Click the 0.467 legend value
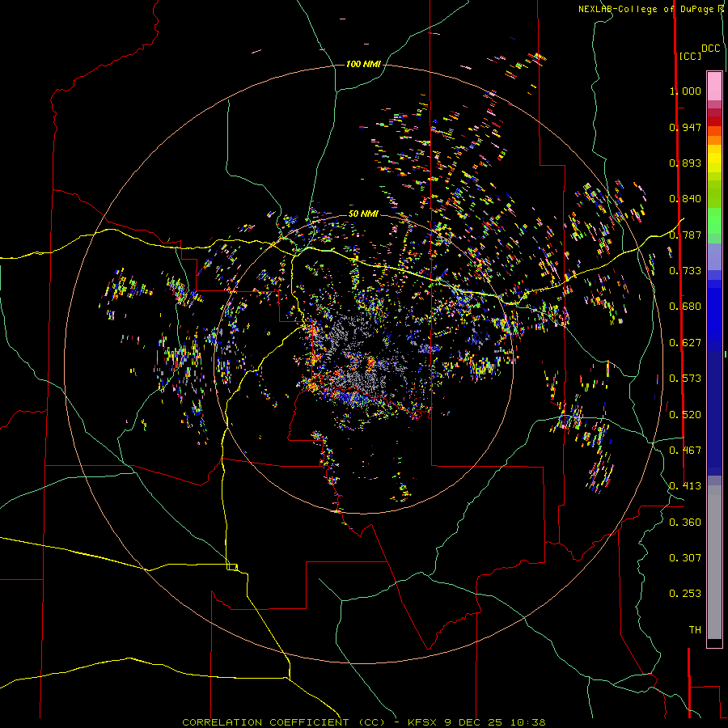 point(685,451)
